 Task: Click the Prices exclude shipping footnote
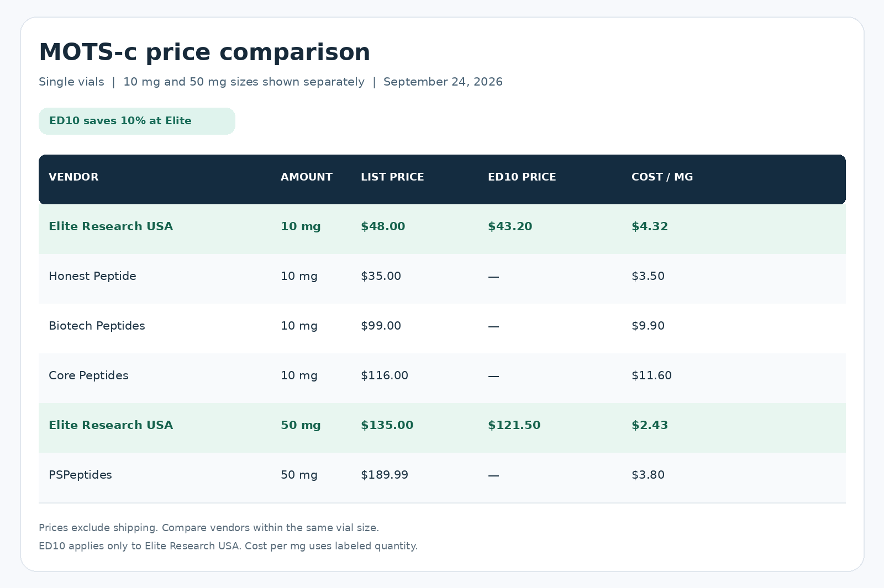click(209, 528)
